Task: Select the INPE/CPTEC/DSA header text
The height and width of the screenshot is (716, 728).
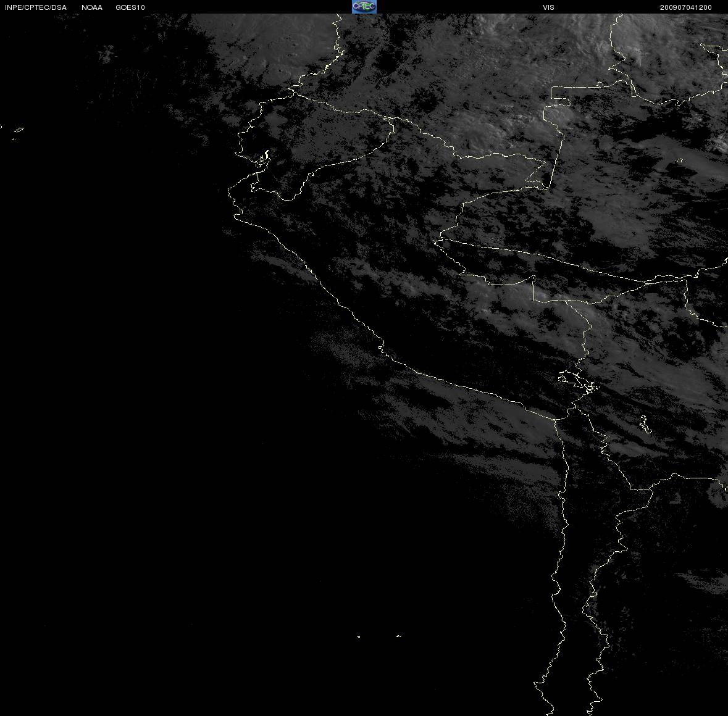Action: tap(36, 7)
